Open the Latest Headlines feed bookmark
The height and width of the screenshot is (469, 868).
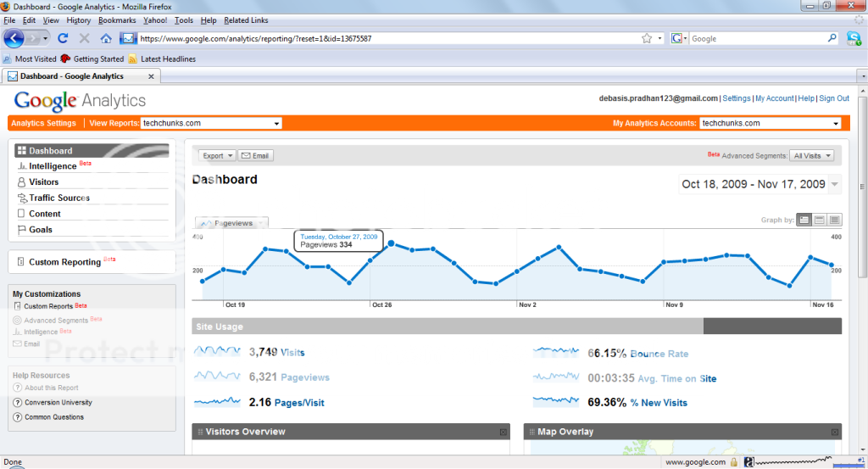162,59
